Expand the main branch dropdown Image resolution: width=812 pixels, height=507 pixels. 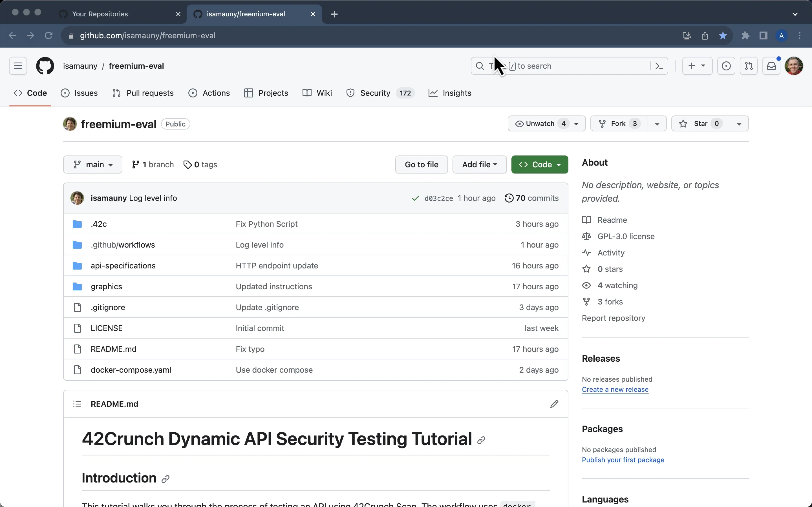click(x=92, y=165)
